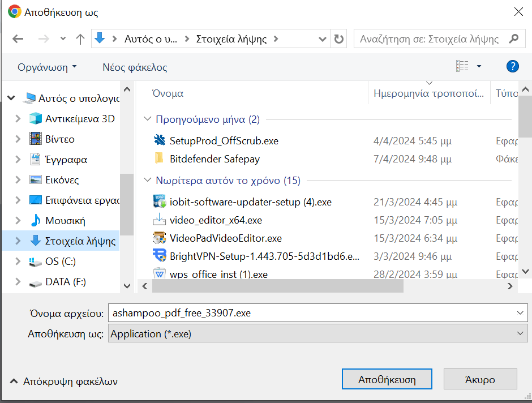This screenshot has width=532, height=403.
Task: Refresh the folder view
Action: tap(338, 39)
